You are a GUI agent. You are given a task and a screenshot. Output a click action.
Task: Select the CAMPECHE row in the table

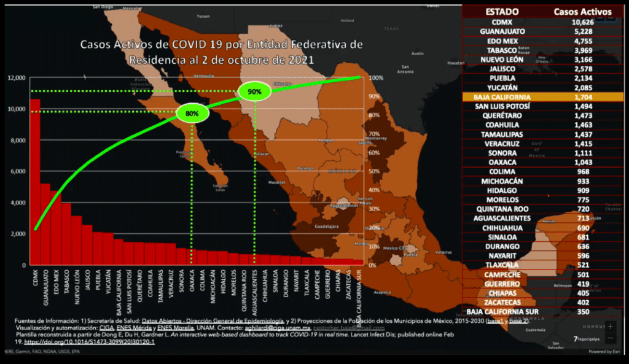[543, 274]
